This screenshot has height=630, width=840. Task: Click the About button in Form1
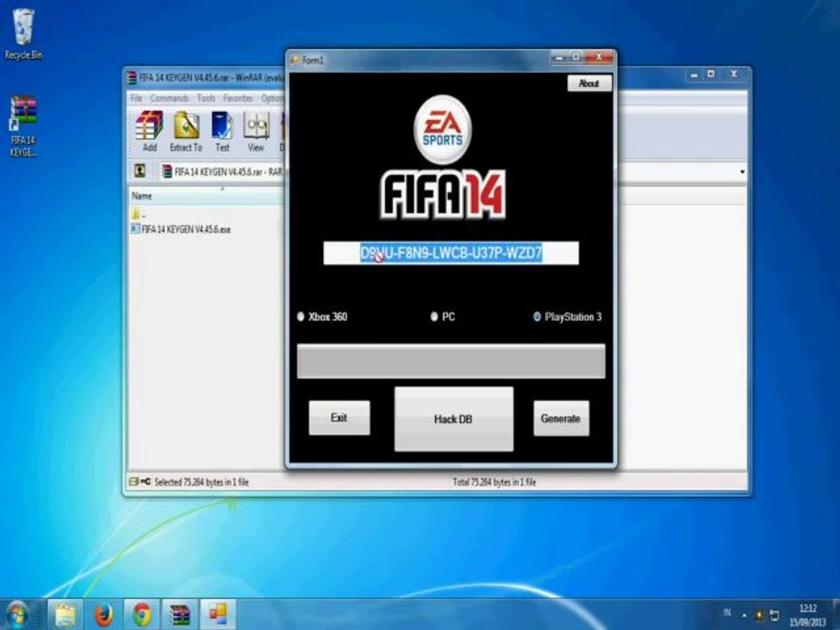click(589, 83)
